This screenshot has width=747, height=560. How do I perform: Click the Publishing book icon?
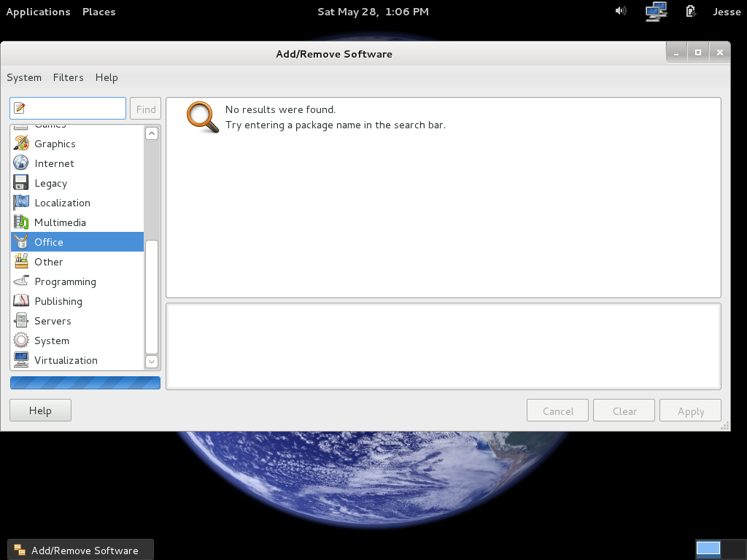[x=21, y=300]
